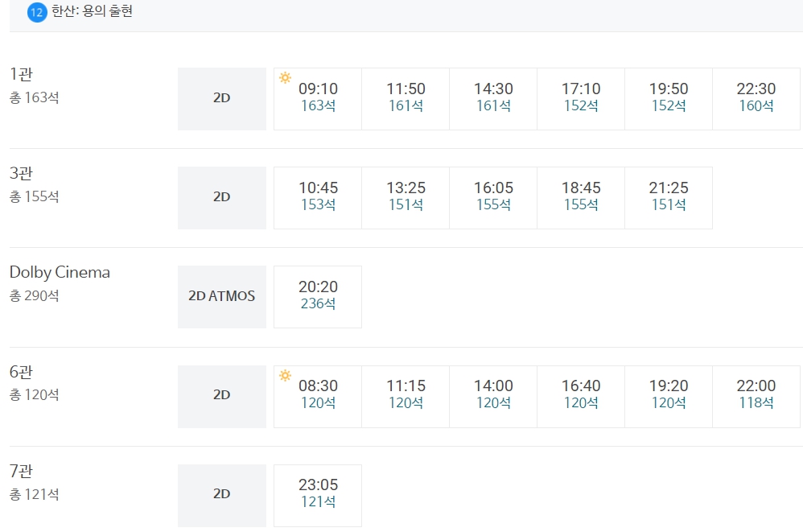Image resolution: width=803 pixels, height=532 pixels.
Task: Pick the 22:30 showing with 160 seats
Action: [x=756, y=99]
